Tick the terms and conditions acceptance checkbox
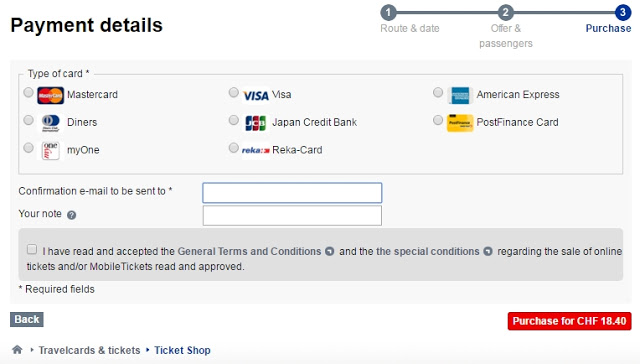This screenshot has width=640, height=364. pos(32,249)
